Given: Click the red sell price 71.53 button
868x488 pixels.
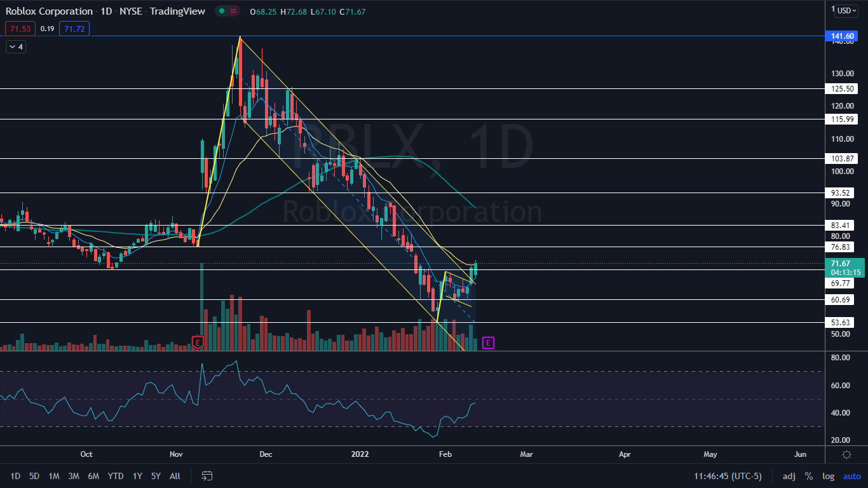Looking at the screenshot, I should point(20,29).
